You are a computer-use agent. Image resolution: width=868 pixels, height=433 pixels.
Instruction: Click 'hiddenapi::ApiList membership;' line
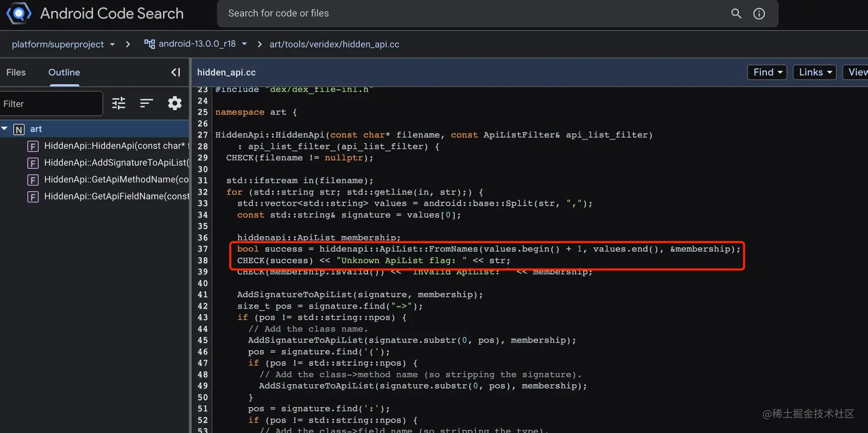pos(319,237)
